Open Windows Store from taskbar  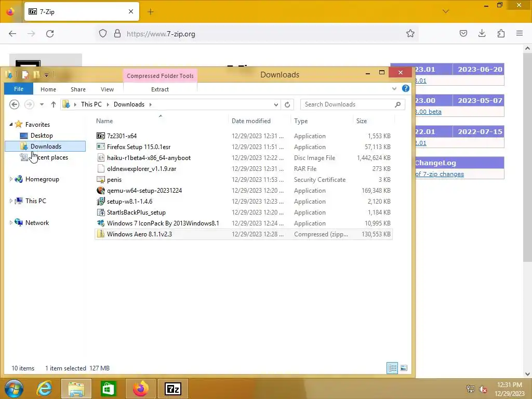click(108, 389)
